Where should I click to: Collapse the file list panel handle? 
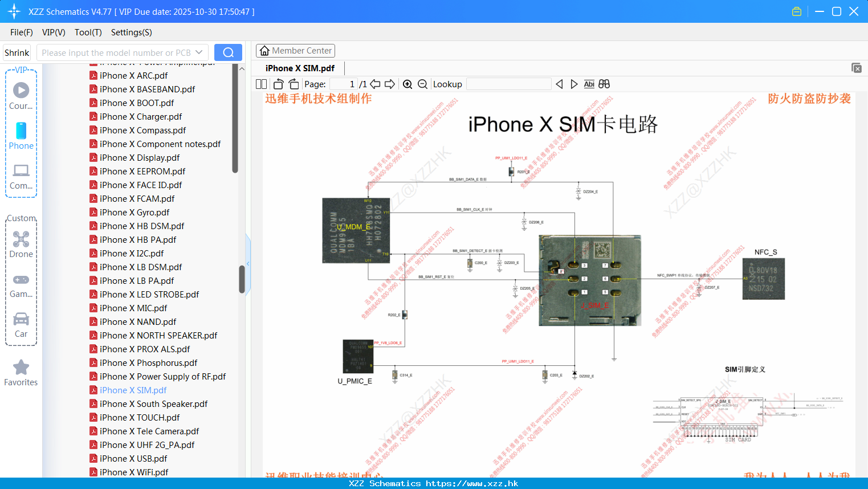(248, 263)
